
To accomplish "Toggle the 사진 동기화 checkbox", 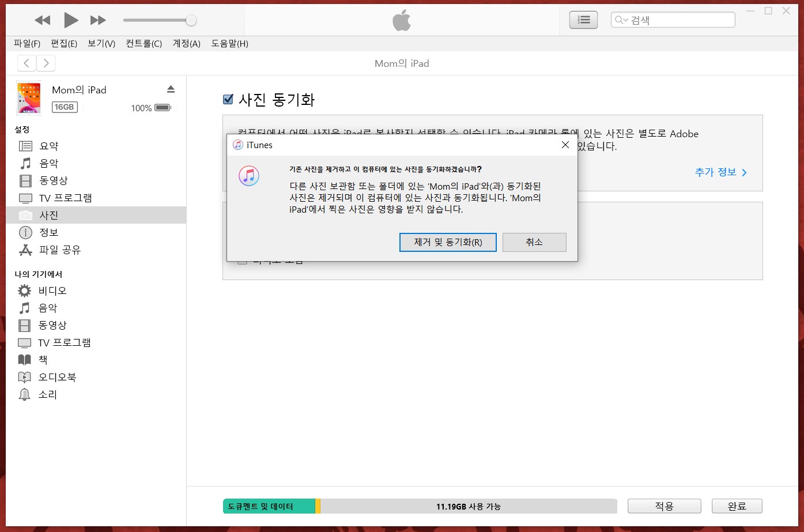I will (x=228, y=99).
